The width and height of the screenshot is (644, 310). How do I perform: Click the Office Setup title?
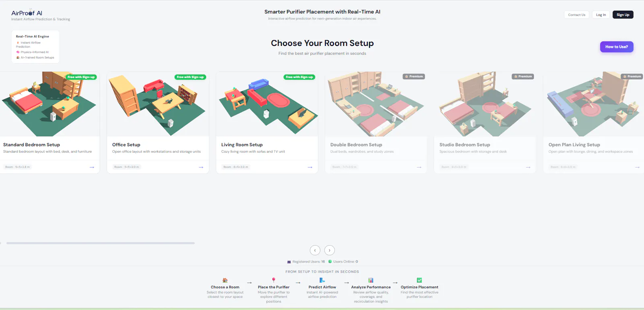126,145
